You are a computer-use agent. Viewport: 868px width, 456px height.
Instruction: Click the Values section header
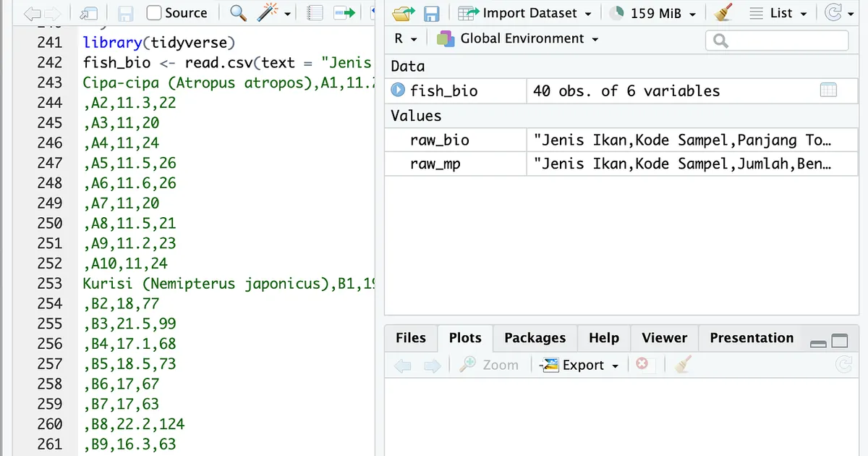pos(416,116)
